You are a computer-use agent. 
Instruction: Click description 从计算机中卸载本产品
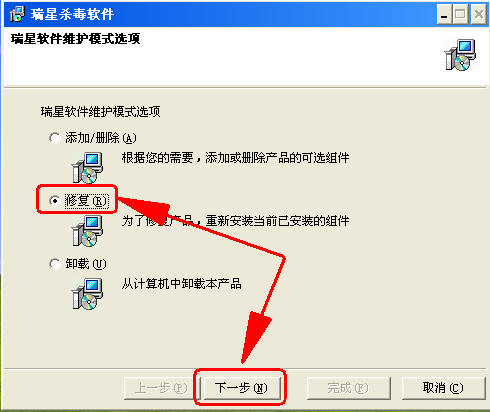click(x=182, y=284)
